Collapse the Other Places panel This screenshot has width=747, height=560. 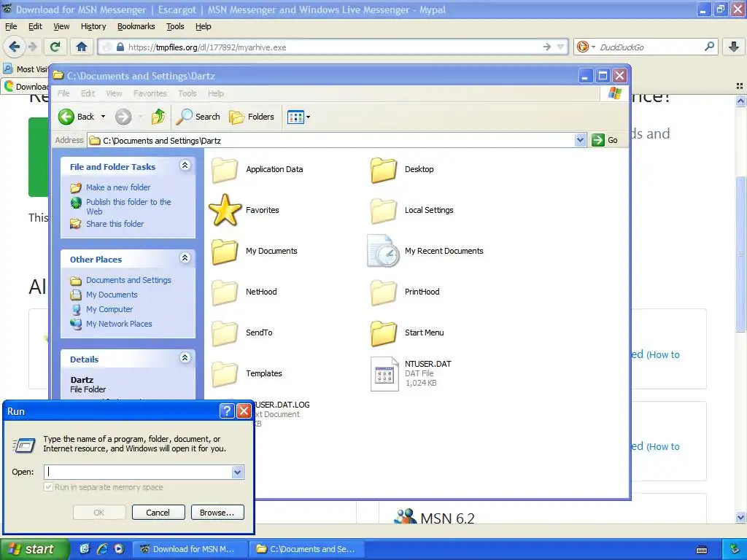click(185, 258)
